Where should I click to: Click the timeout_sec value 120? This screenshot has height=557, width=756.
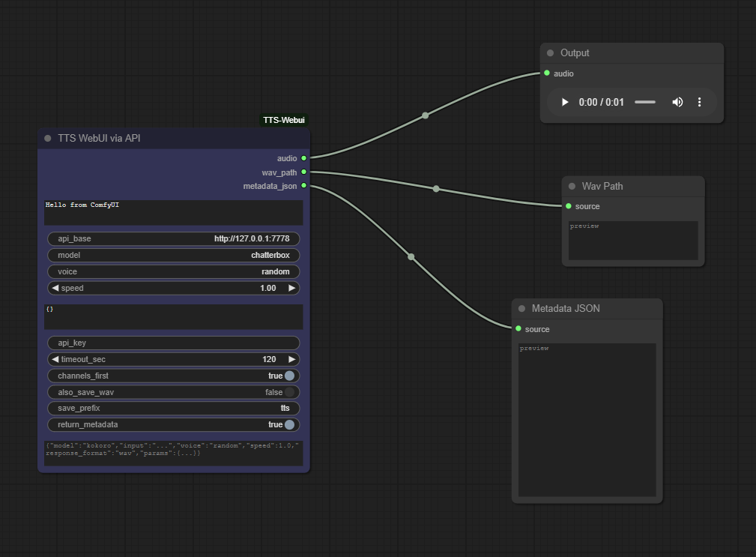(269, 359)
